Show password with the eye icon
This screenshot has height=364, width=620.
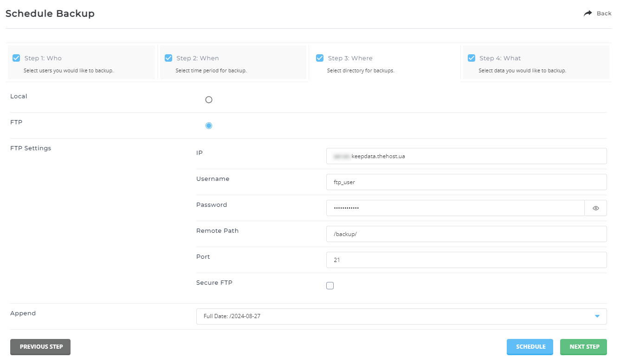point(596,208)
